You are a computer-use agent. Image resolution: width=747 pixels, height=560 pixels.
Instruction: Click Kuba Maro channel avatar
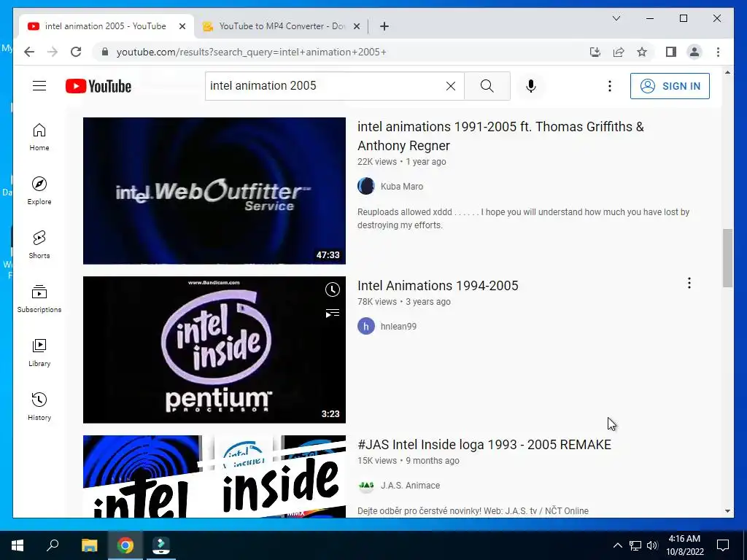[366, 186]
